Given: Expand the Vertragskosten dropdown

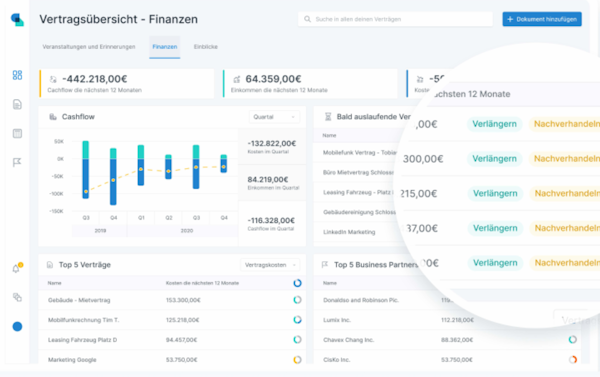Looking at the screenshot, I should point(270,265).
